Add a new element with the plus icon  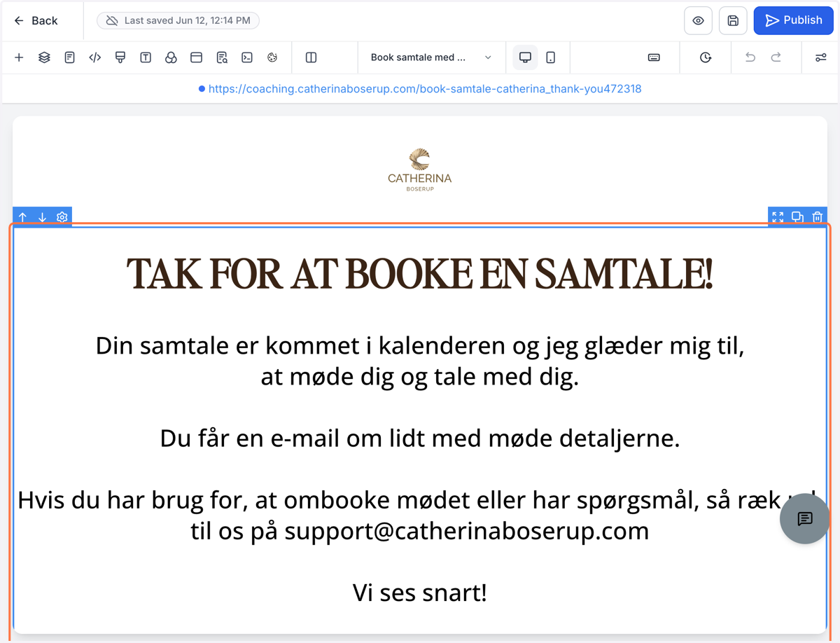pos(19,57)
